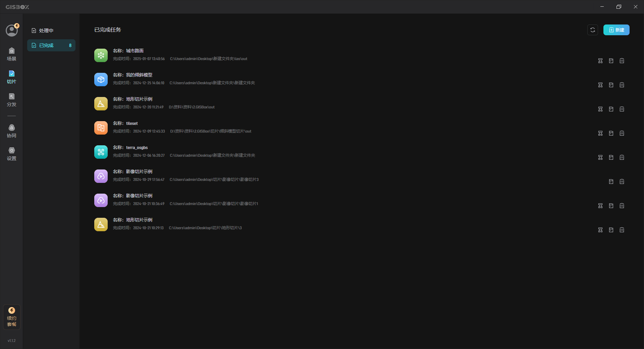This screenshot has height=349, width=644.
Task: Open the 续约套餐 renewal button
Action: click(x=12, y=317)
